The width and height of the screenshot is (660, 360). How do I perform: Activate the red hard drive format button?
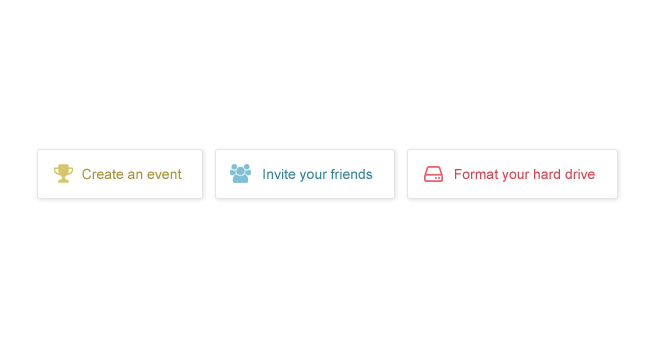pos(512,174)
